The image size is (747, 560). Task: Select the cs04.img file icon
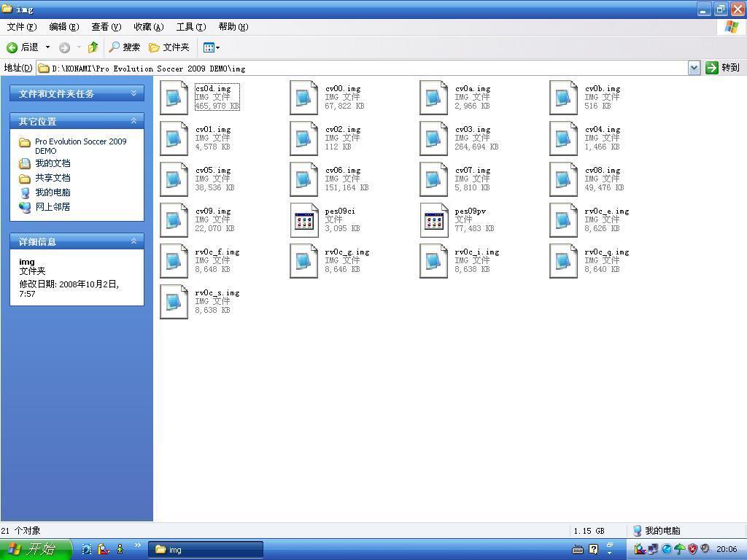pos(174,98)
